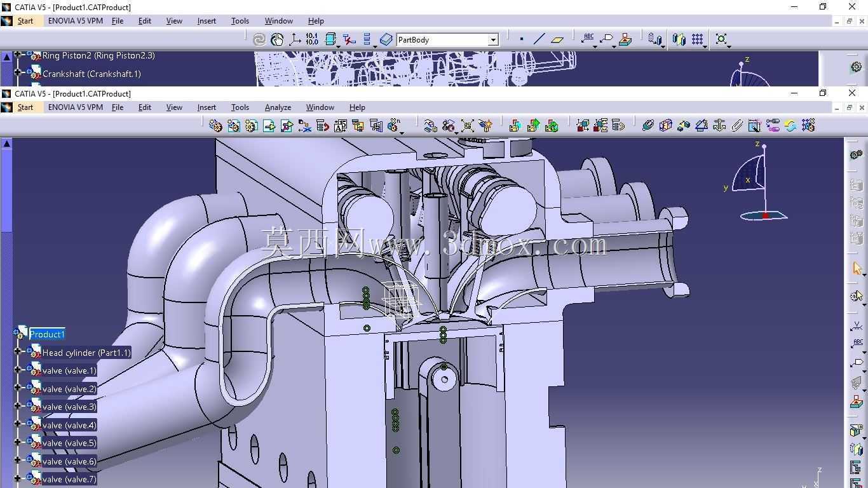Click the Change Constraint icon
The image size is (868, 488).
pos(790,125)
